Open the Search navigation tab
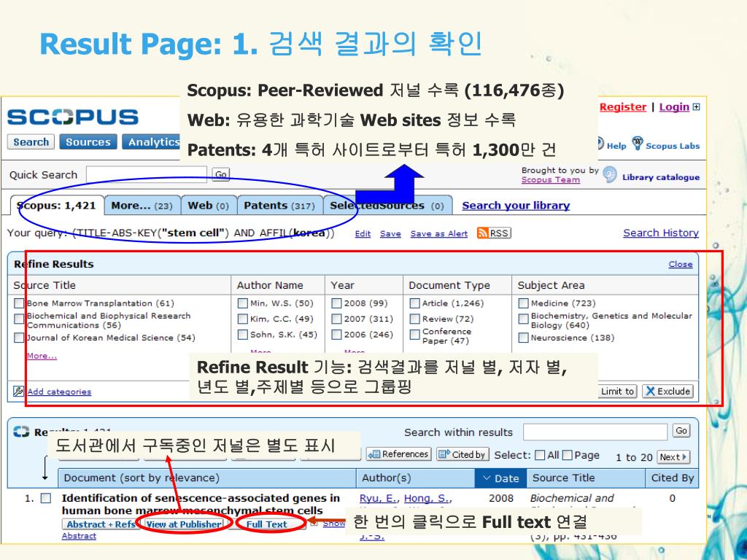The height and width of the screenshot is (560, 747). [x=31, y=142]
